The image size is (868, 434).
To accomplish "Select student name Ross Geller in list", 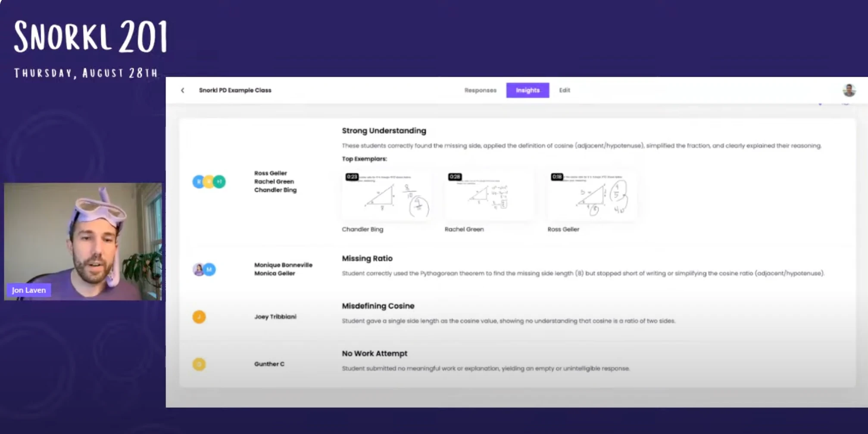I will click(270, 173).
